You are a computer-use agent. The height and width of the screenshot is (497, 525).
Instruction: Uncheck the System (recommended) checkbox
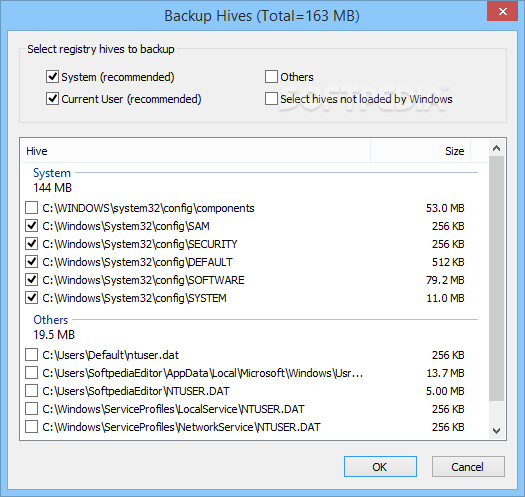tap(52, 77)
